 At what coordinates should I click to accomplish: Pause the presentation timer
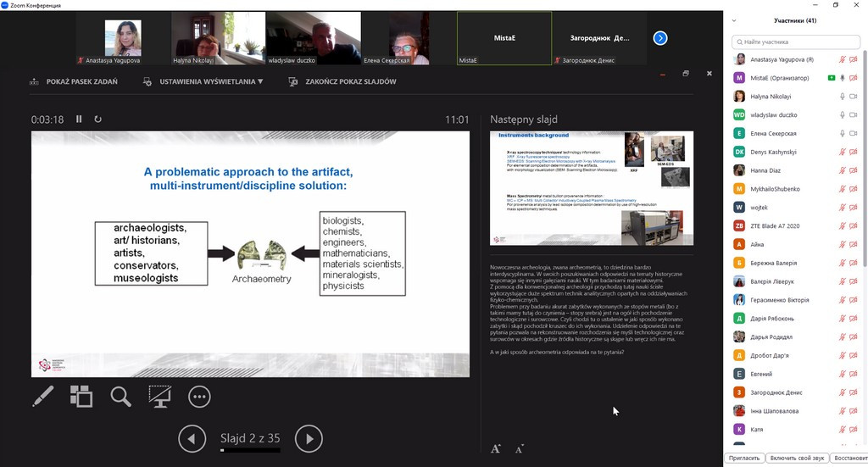[x=79, y=119]
